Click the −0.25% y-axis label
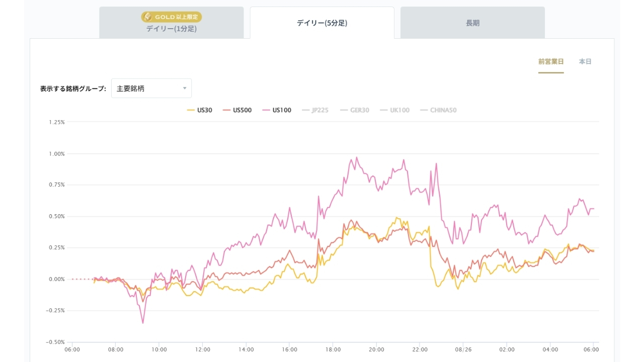 tap(55, 311)
